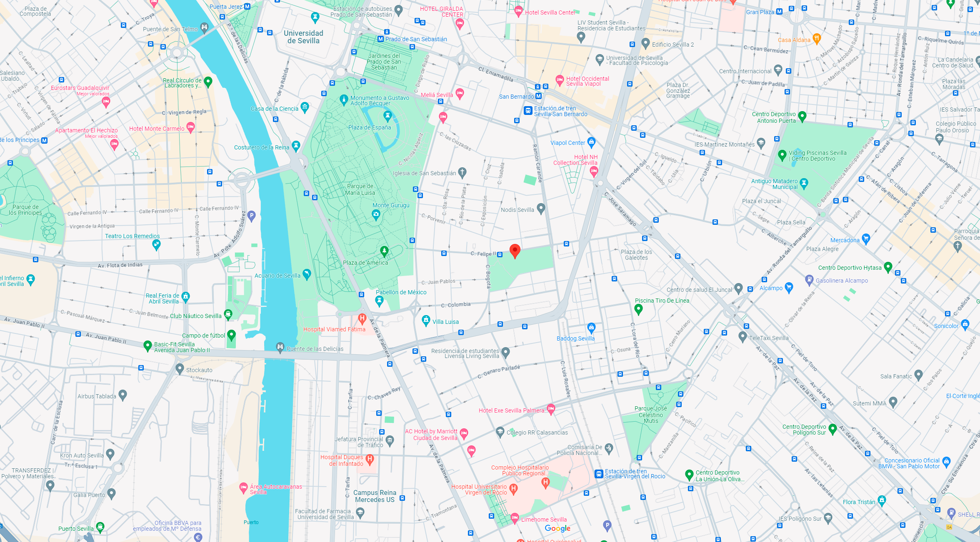
Task: Open the Parque de María Luisa label
Action: click(360, 189)
